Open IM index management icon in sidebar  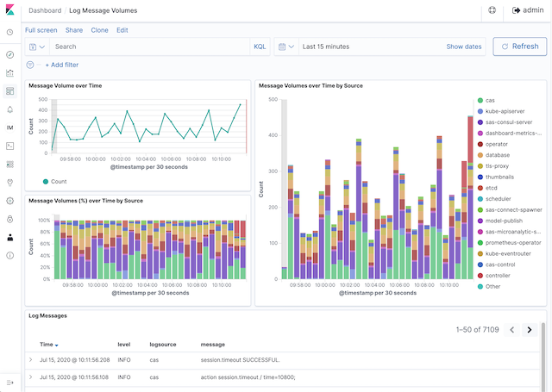click(9, 128)
